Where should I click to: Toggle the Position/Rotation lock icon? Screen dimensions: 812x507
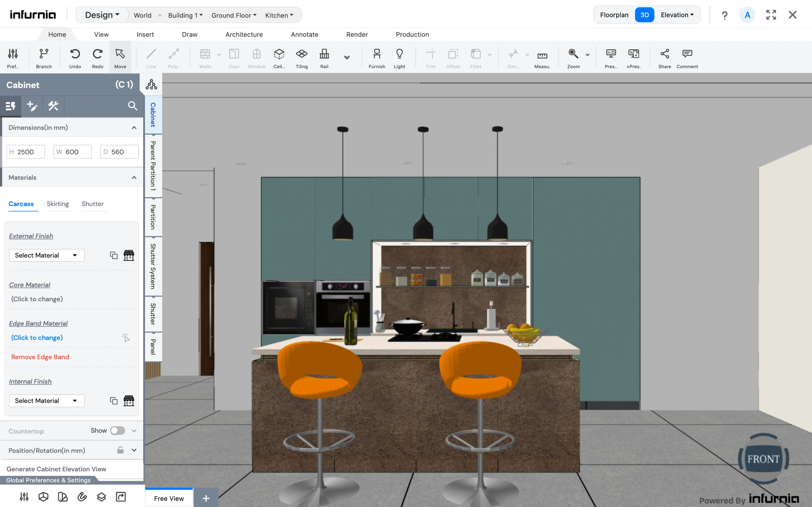tap(120, 450)
